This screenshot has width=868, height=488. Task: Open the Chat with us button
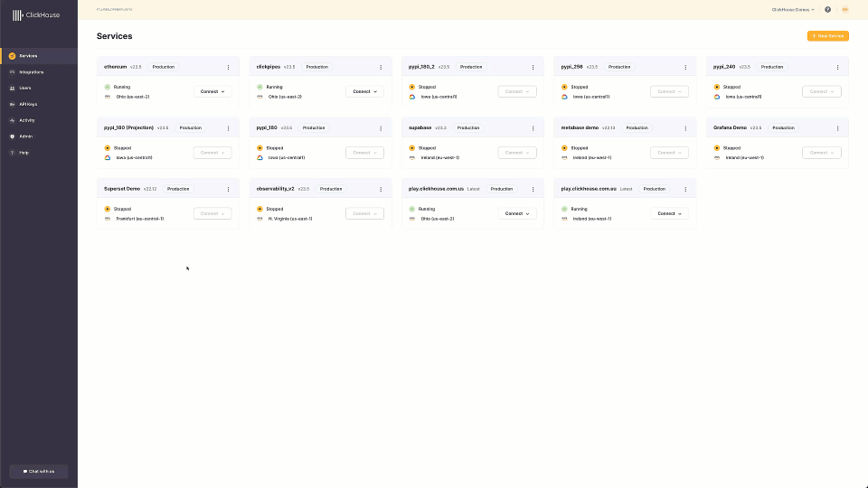click(39, 471)
